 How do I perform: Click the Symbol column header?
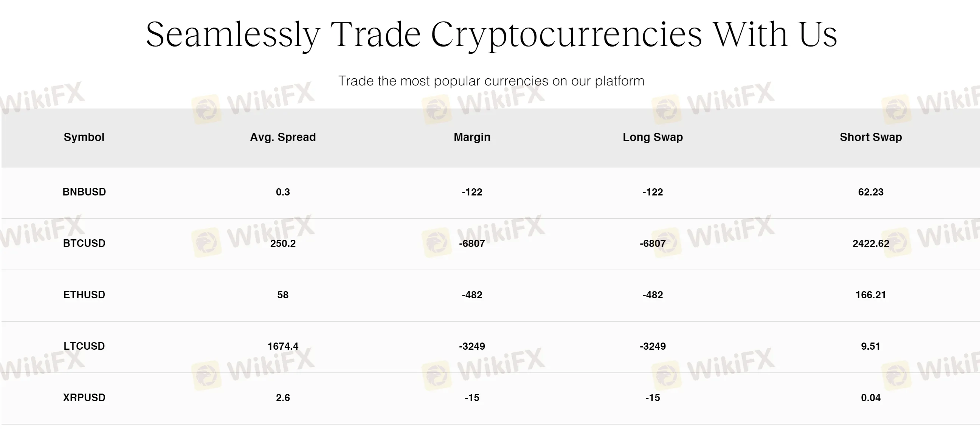tap(84, 137)
